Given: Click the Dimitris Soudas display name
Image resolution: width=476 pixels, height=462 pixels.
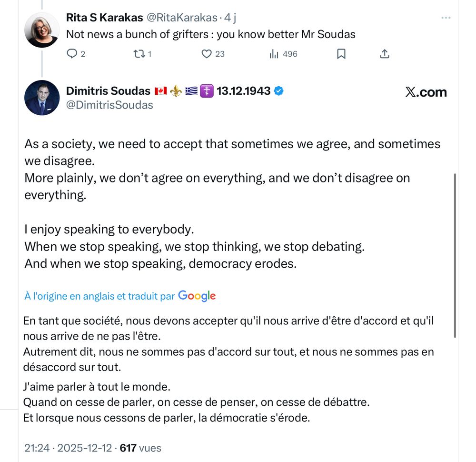Looking at the screenshot, I should coord(108,91).
